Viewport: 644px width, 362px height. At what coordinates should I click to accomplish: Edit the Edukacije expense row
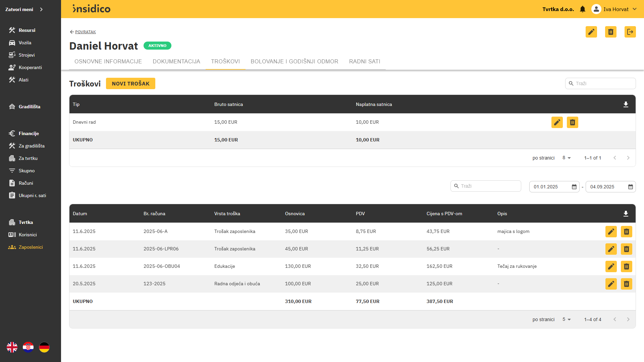click(x=611, y=266)
